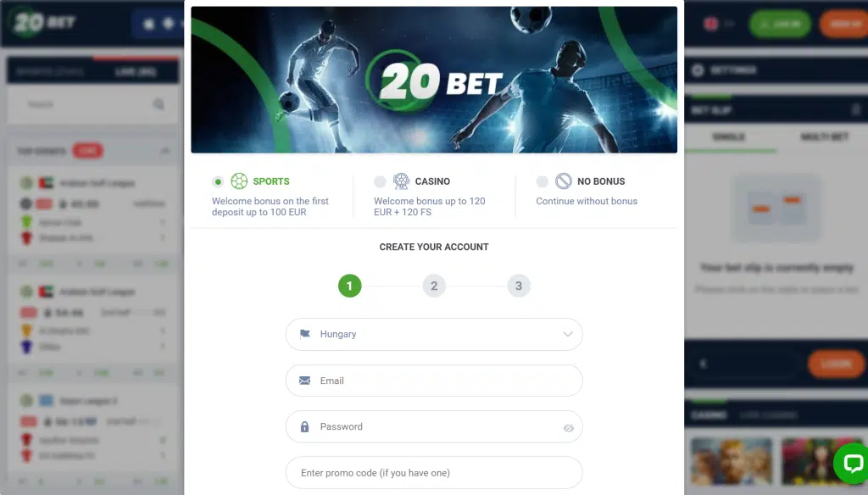868x495 pixels.
Task: Click registration step 1 circle
Action: pos(349,286)
